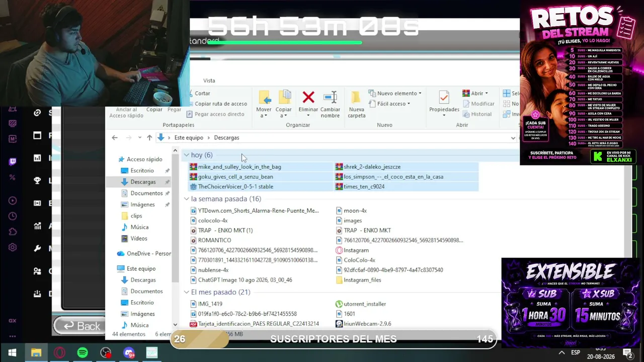
Task: Open Acceso rápido in navigation pane
Action: pyautogui.click(x=140, y=159)
